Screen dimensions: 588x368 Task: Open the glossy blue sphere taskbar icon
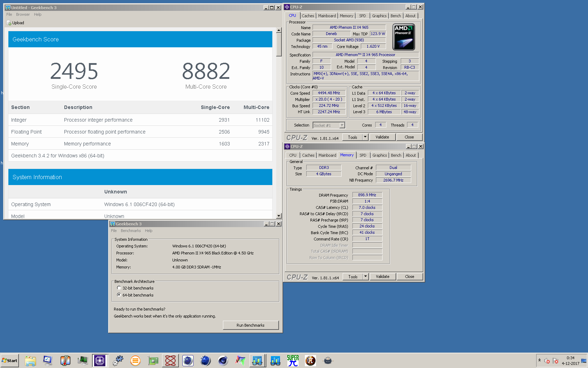tap(205, 360)
